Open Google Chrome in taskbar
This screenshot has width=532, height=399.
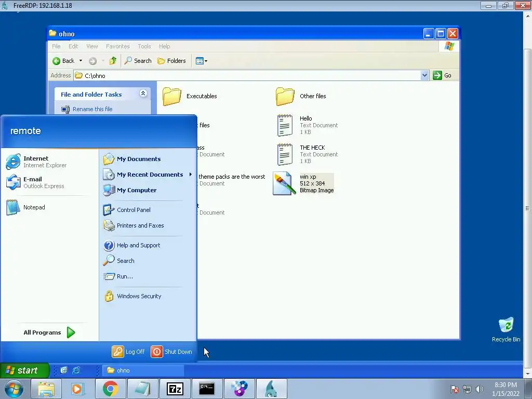pos(110,389)
